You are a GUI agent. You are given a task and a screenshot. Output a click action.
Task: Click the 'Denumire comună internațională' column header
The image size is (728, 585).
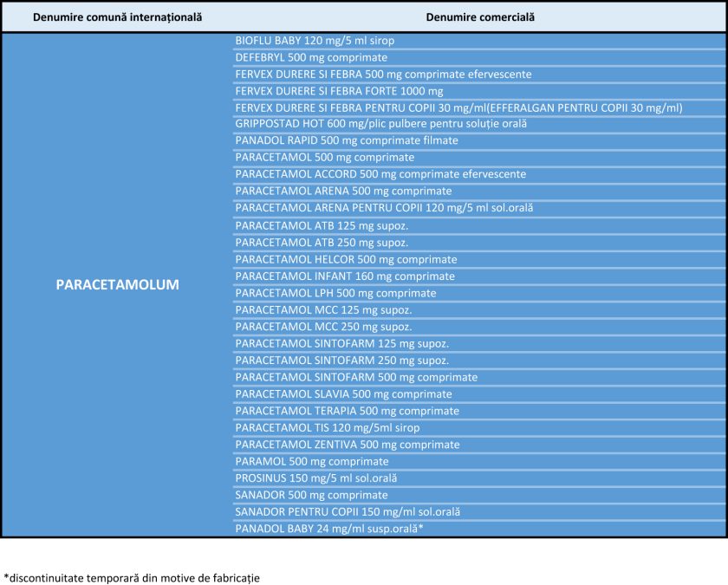coord(118,17)
